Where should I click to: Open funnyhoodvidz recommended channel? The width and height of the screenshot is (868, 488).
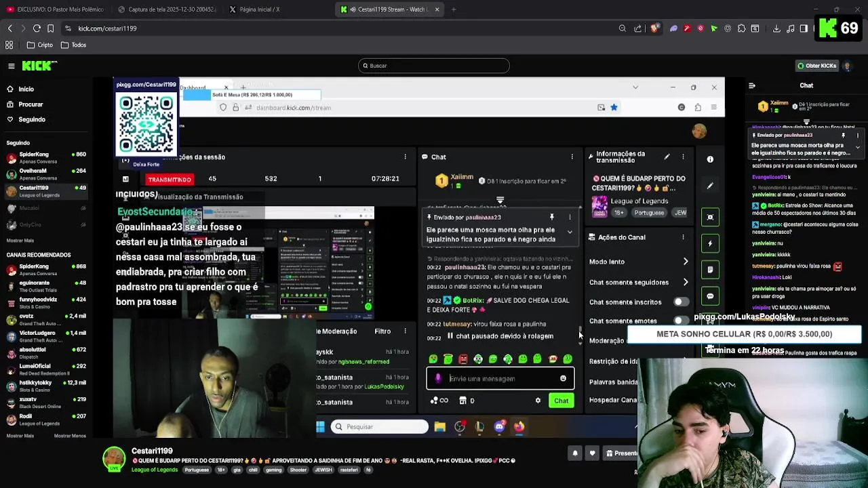(x=45, y=302)
